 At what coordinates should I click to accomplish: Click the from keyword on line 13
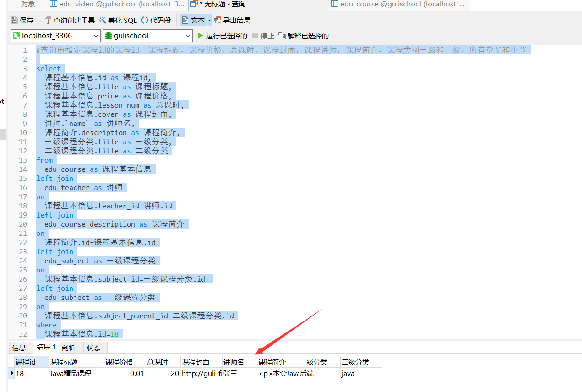point(45,160)
